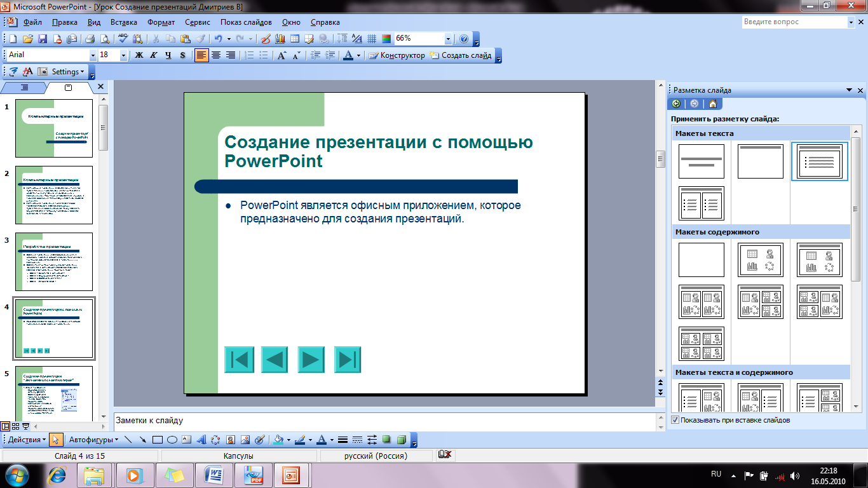Open the Arial font name dropdown

[93, 55]
